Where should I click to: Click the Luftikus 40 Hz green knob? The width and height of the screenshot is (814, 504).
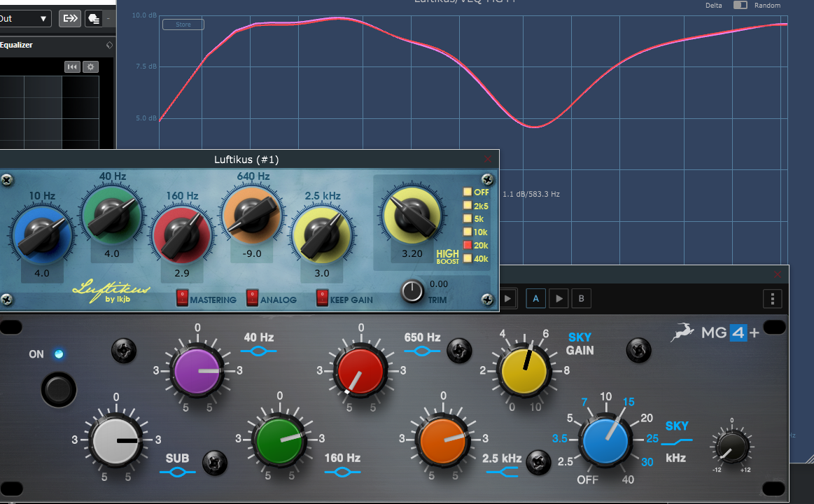point(111,215)
